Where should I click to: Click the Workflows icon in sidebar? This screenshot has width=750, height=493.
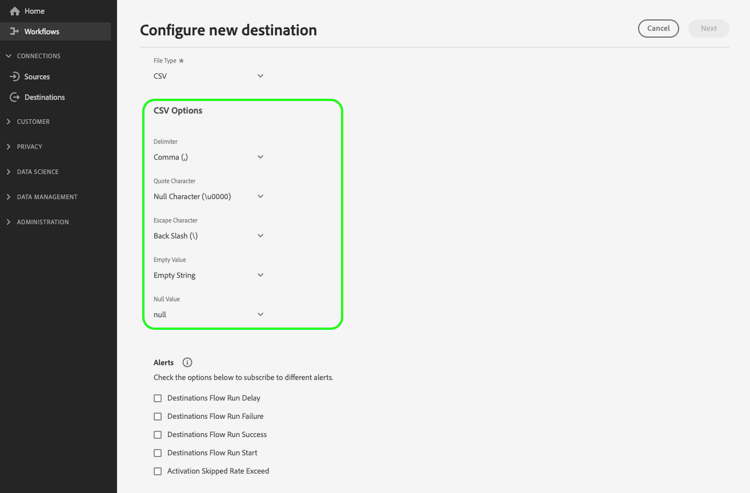click(x=15, y=32)
